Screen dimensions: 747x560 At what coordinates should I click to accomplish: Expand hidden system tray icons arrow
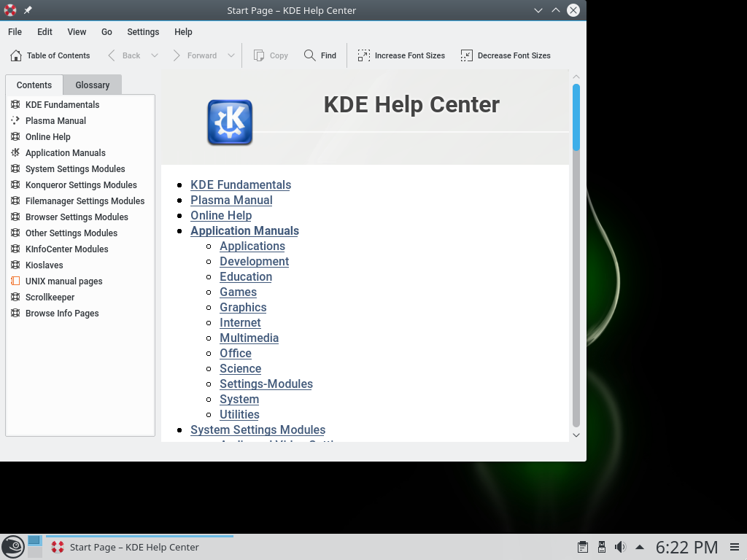[640, 547]
